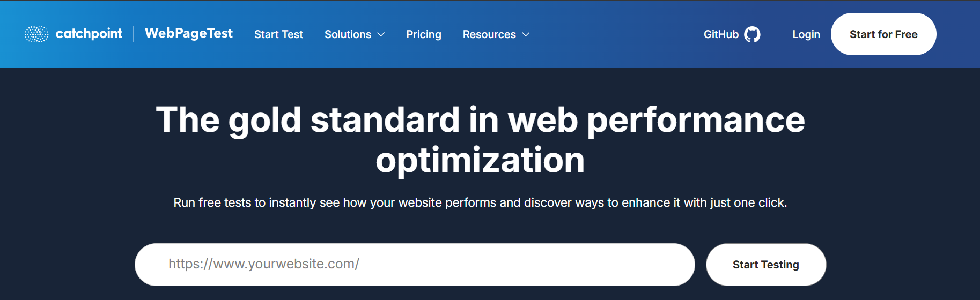Click the heading line 'The gold standard in web performance'
This screenshot has width=980, height=300.
click(x=480, y=119)
